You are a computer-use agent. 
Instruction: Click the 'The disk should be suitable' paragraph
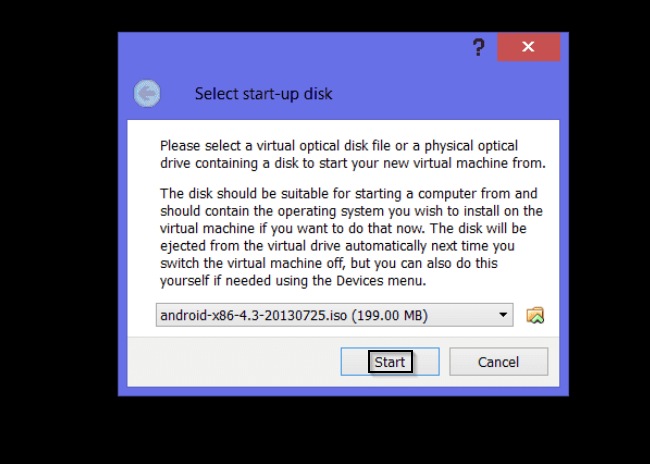click(x=352, y=237)
